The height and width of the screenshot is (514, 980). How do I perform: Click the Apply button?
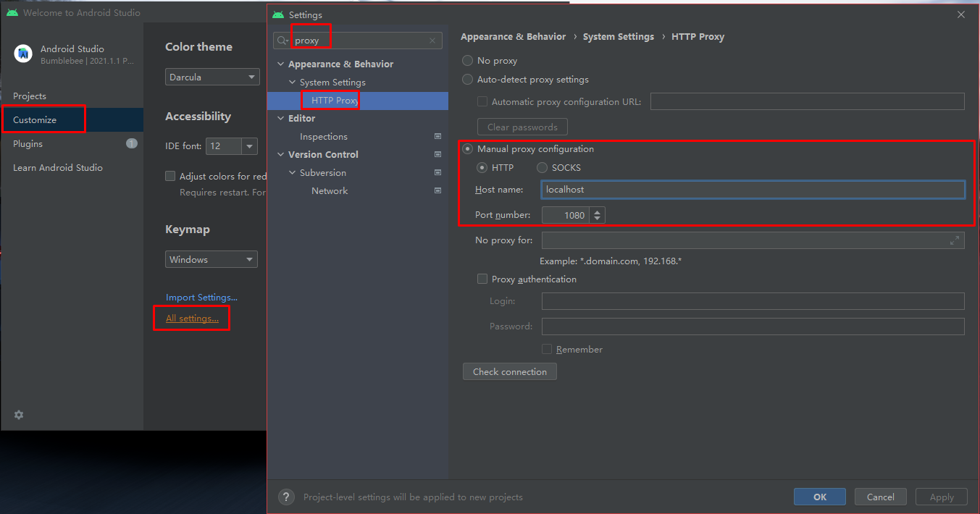pyautogui.click(x=942, y=497)
